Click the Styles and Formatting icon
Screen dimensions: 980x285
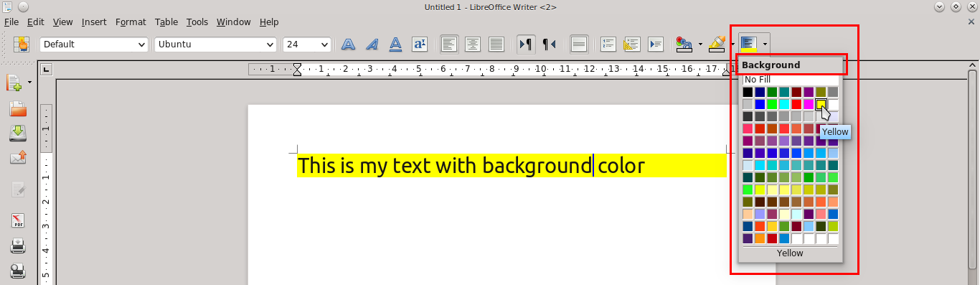pos(22,45)
